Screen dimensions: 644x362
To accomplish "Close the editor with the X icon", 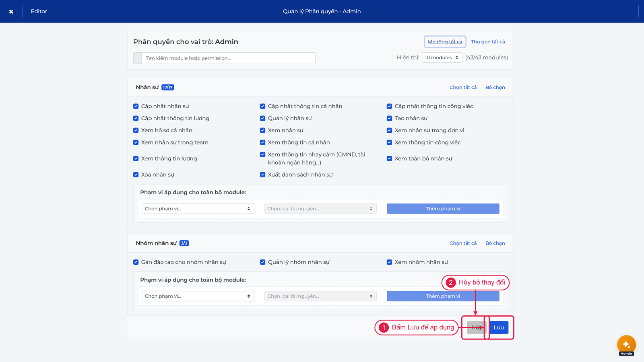I will [11, 11].
